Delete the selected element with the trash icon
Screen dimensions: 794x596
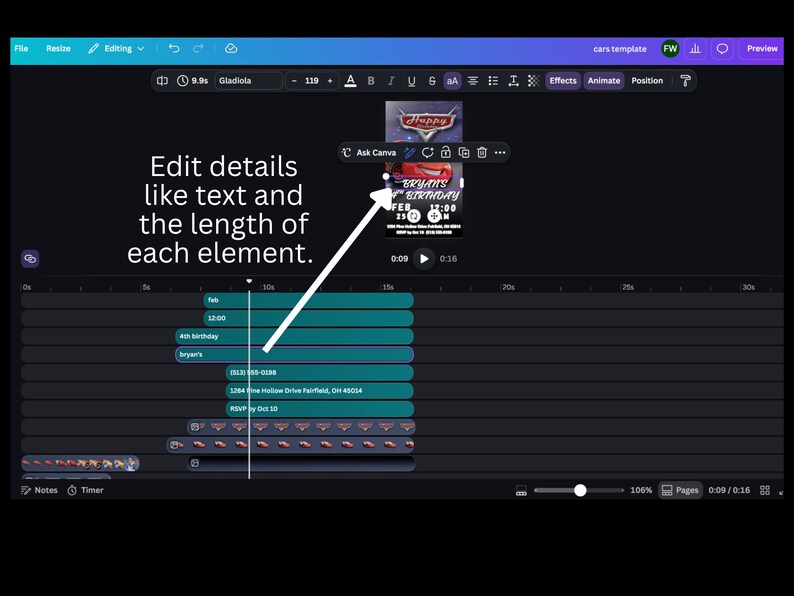(482, 152)
